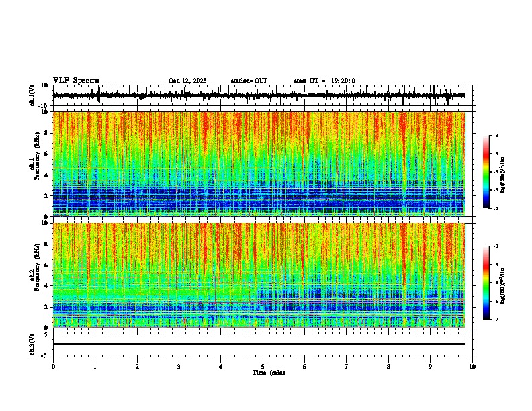Click time axis tick label "10"
The image size is (532, 411).
pos(472,367)
